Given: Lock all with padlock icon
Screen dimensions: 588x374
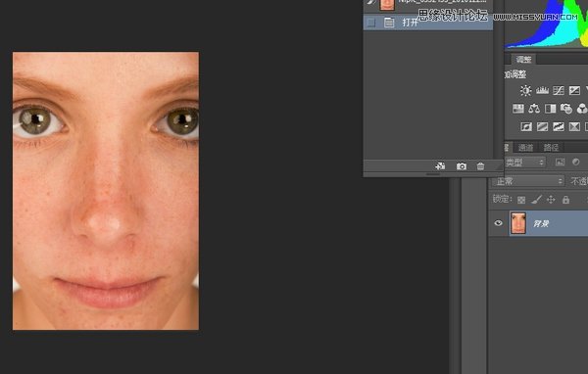Looking at the screenshot, I should [x=565, y=200].
